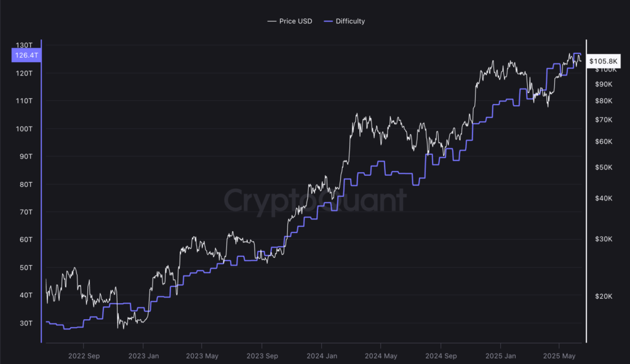This screenshot has width=630, height=364.
Task: Click the 80T difficulty axis label
Action: point(26,184)
